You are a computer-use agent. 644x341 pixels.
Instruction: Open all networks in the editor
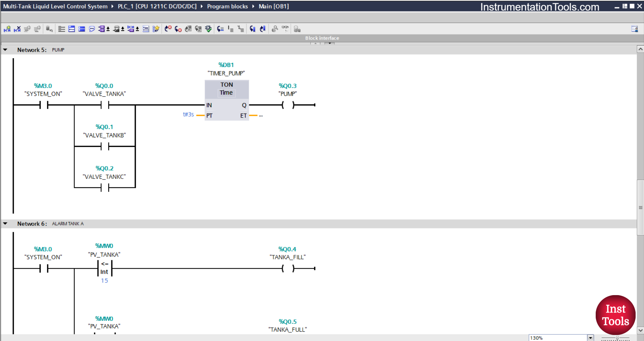[x=71, y=29]
